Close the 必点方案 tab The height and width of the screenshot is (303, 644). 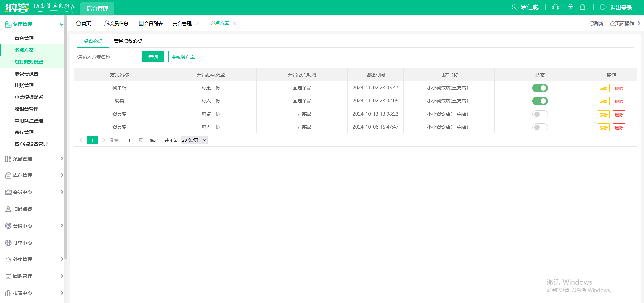click(235, 23)
